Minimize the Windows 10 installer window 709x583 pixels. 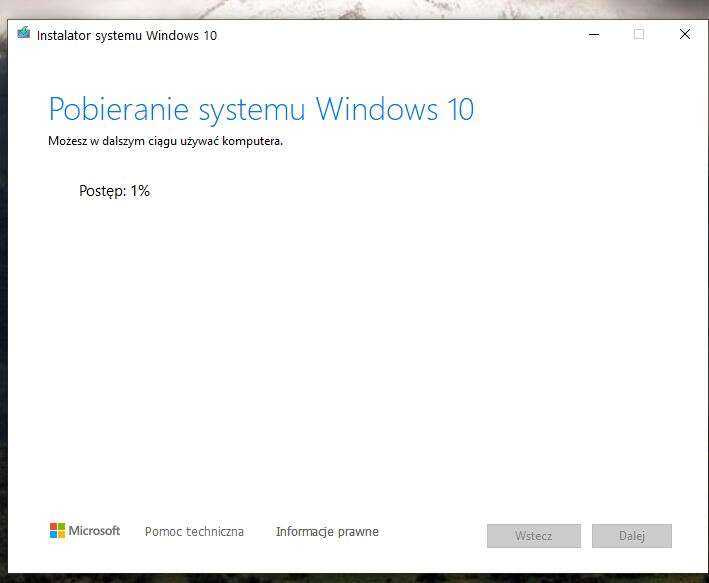point(593,34)
